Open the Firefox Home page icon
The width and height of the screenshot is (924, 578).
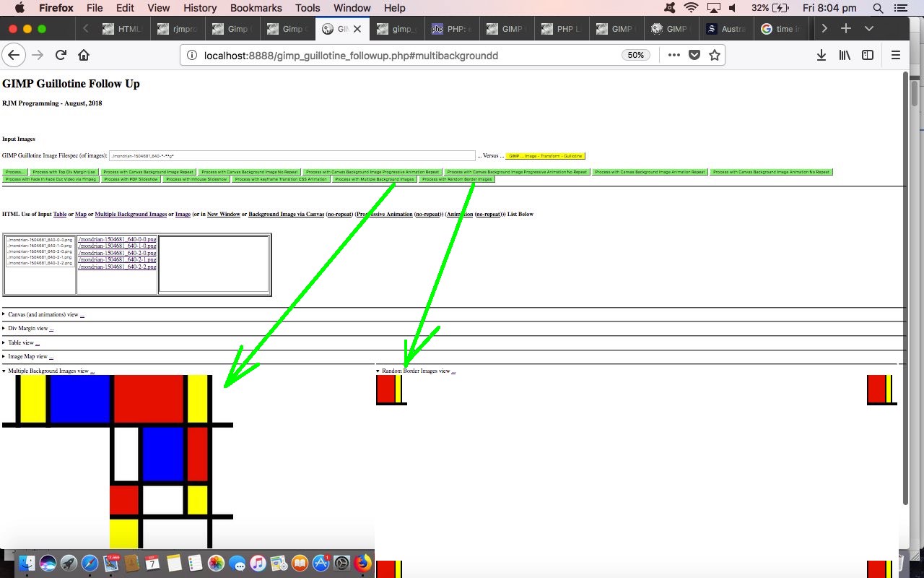pyautogui.click(x=84, y=55)
